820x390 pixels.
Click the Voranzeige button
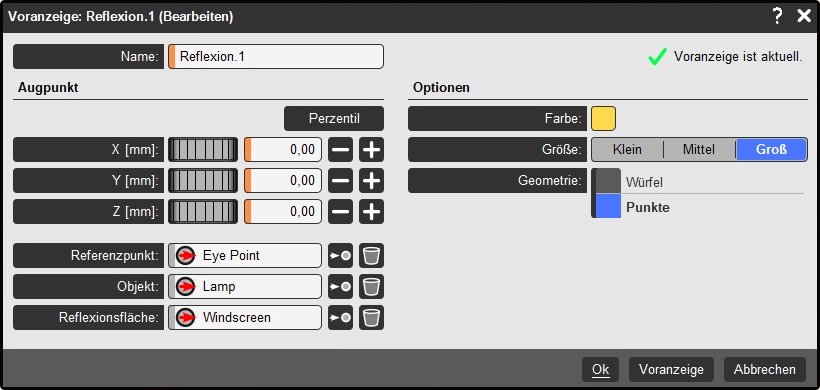671,370
